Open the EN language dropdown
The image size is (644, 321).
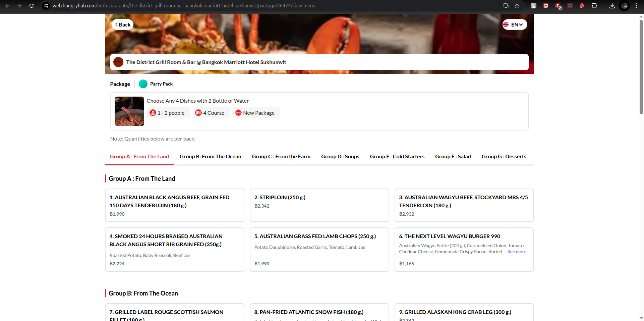[x=515, y=24]
